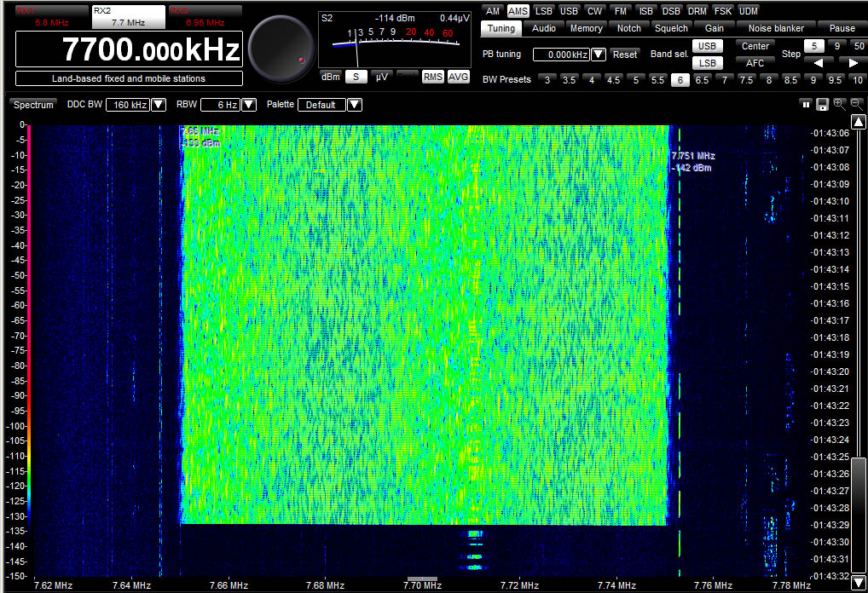This screenshot has width=868, height=593.
Task: Click the 7700.000kHz frequency display
Action: coord(129,49)
